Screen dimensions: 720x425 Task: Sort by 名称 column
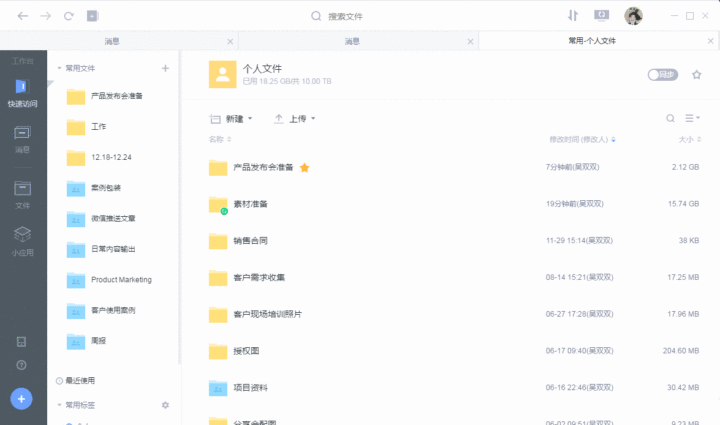click(x=220, y=139)
